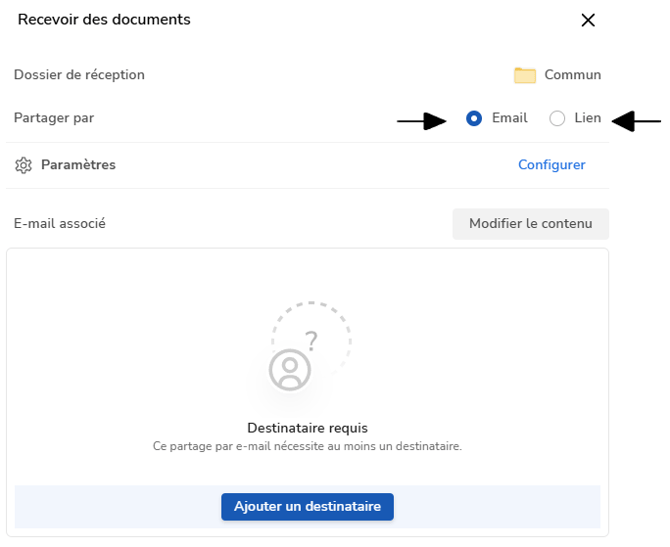
Task: Close the Recevoir des documents dialog
Action: pos(588,20)
